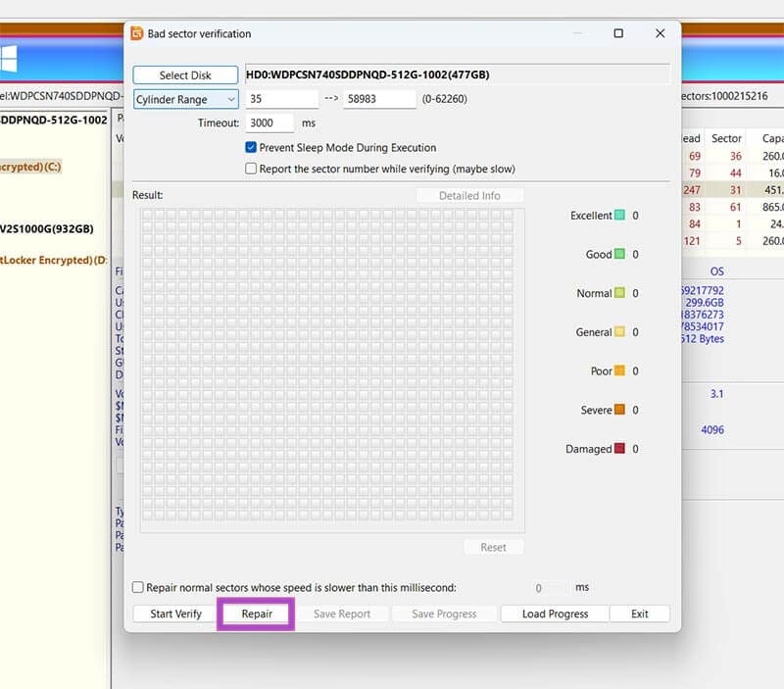Click the Select Disk button
The height and width of the screenshot is (689, 784).
click(184, 74)
